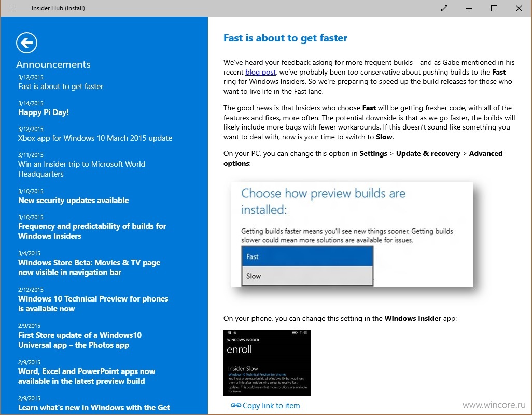Click the 'Insider Hub (Install)' window title
532x415 pixels.
[x=58, y=8]
